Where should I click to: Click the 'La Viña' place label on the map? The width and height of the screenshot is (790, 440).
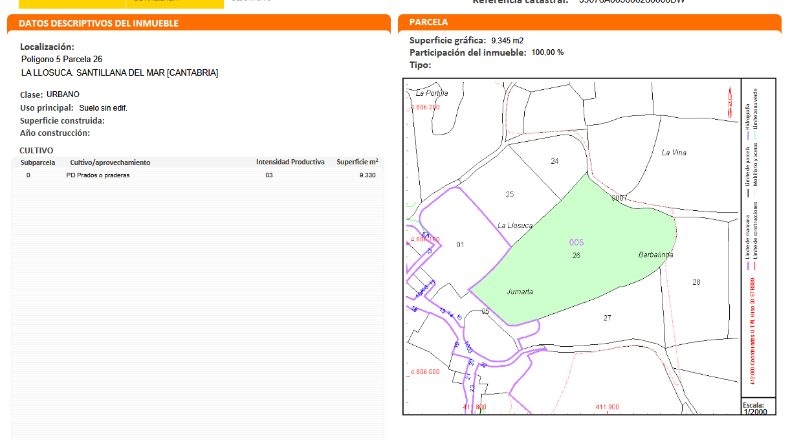(674, 152)
